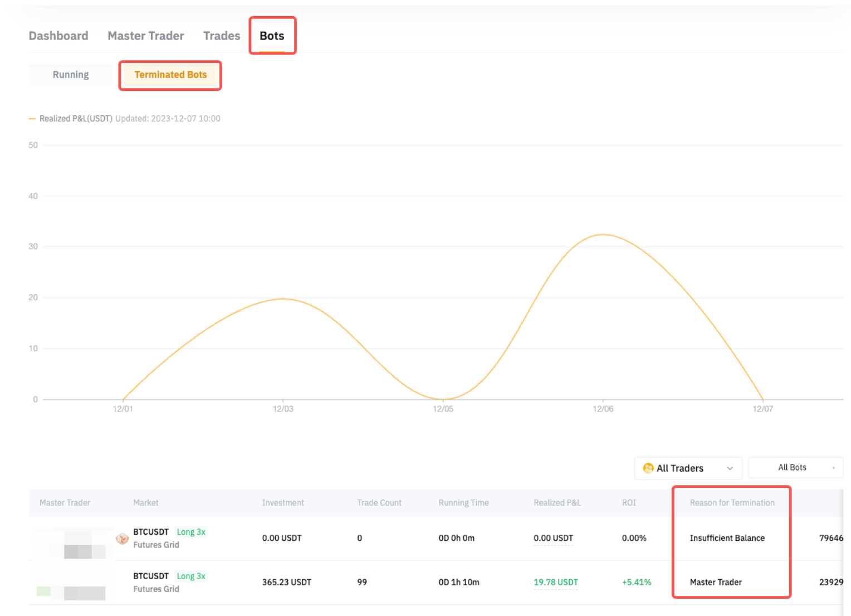Show the Running bots list

(x=71, y=75)
